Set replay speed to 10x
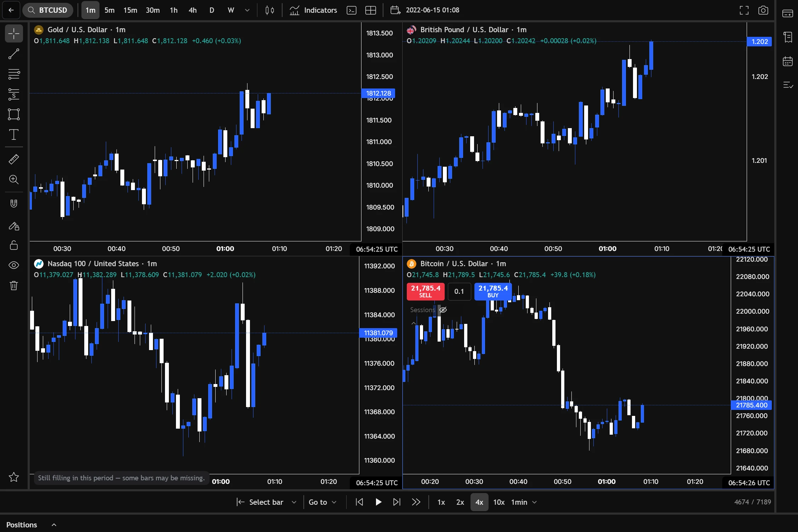This screenshot has height=532, width=798. (499, 502)
